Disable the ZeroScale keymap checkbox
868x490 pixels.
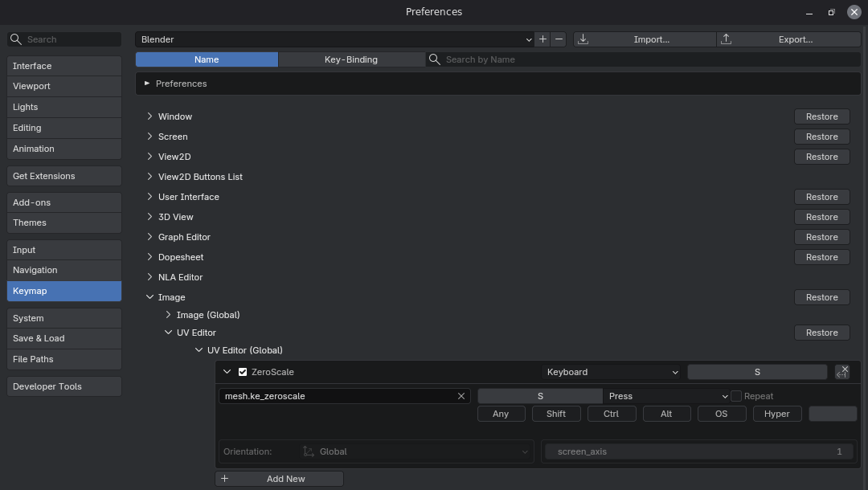(244, 372)
